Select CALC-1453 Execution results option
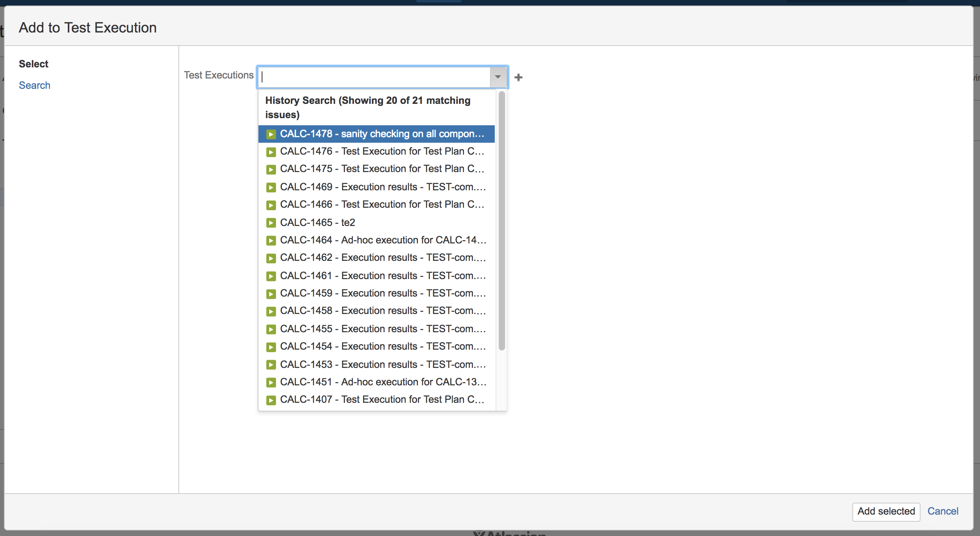Image resolution: width=980 pixels, height=536 pixels. coord(377,364)
